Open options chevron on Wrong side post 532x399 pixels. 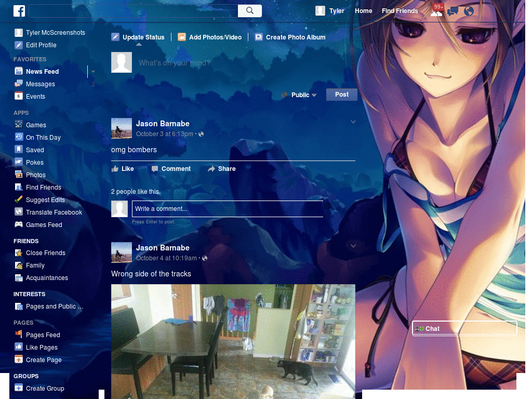[353, 246]
